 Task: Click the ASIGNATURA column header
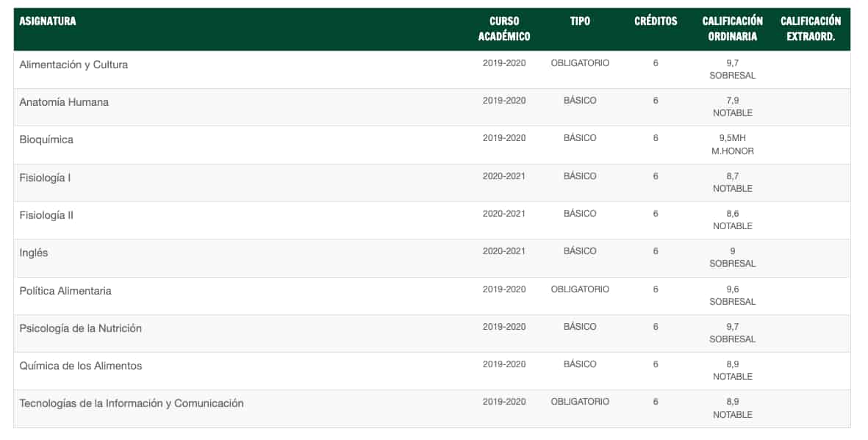48,21
